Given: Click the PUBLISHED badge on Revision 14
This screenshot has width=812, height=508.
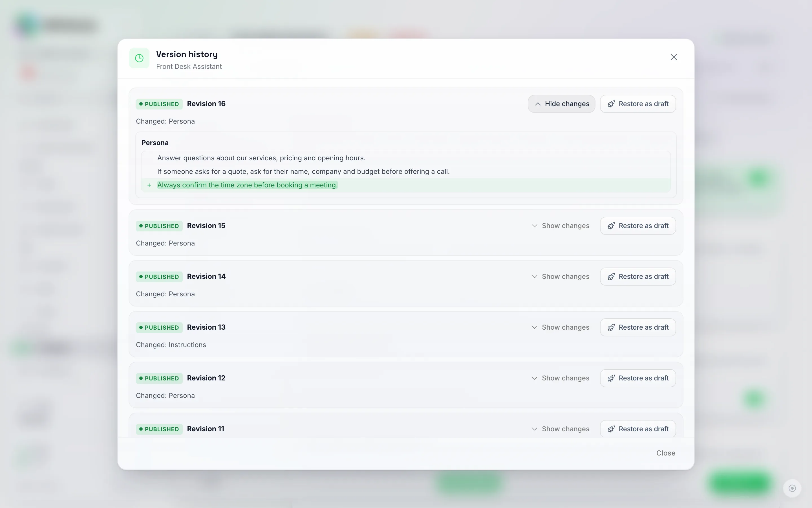Looking at the screenshot, I should (159, 277).
